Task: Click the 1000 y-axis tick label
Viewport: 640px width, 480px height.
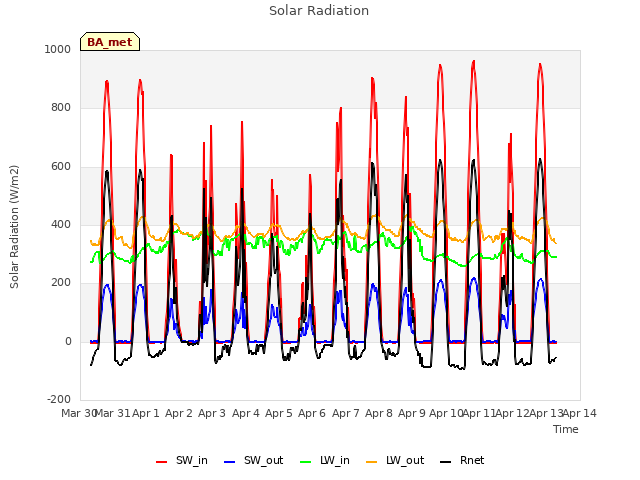Action: pos(58,49)
